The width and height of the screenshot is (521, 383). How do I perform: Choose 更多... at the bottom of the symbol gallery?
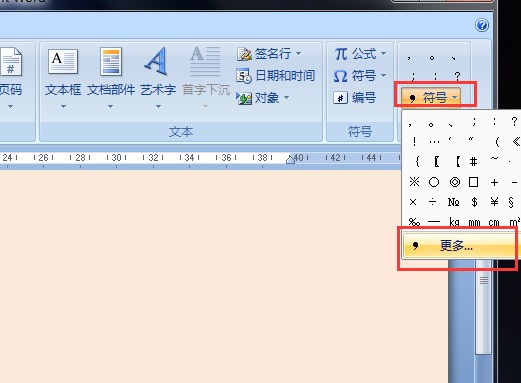tap(462, 246)
